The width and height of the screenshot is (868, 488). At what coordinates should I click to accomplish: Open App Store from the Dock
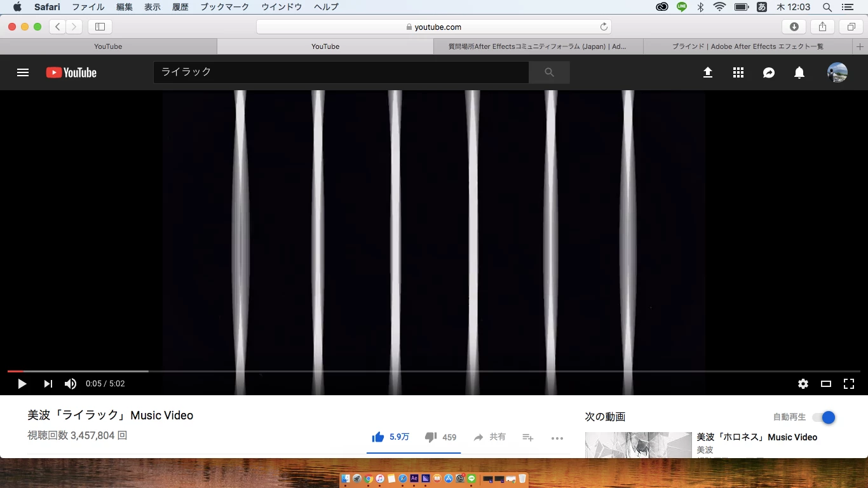(449, 478)
